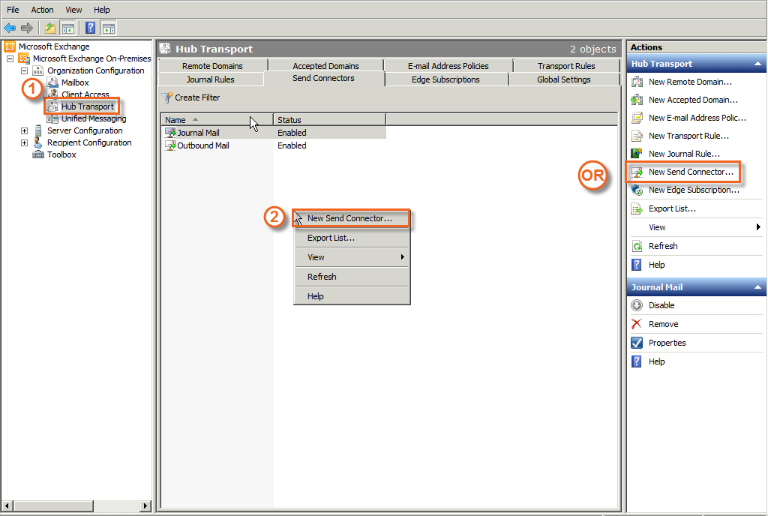768x516 pixels.
Task: Select Hub Transport in the tree
Action: click(x=88, y=107)
